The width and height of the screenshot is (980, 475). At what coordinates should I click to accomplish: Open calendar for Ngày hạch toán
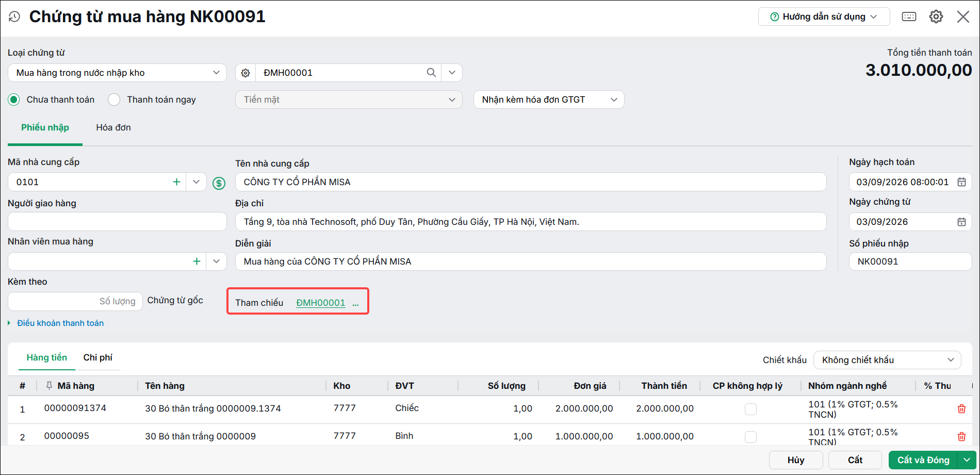(x=961, y=182)
